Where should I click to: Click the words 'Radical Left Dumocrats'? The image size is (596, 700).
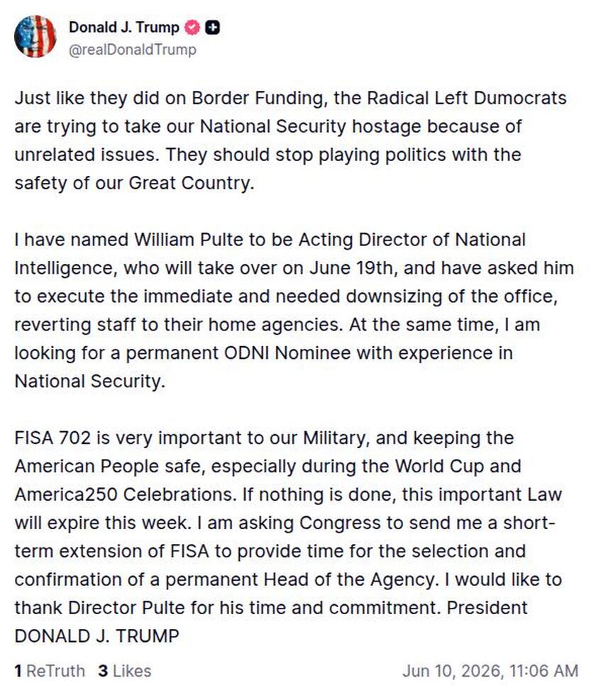pyautogui.click(x=467, y=98)
